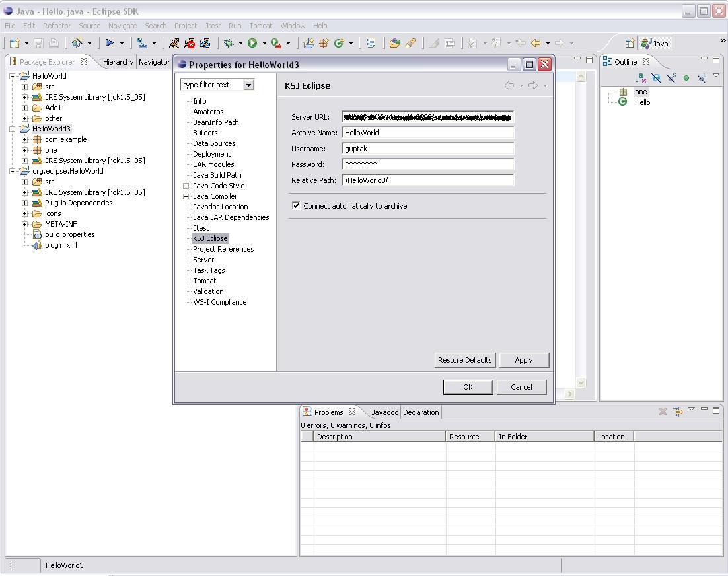Image resolution: width=728 pixels, height=576 pixels.
Task: Click OK in the Properties dialog
Action: click(468, 387)
